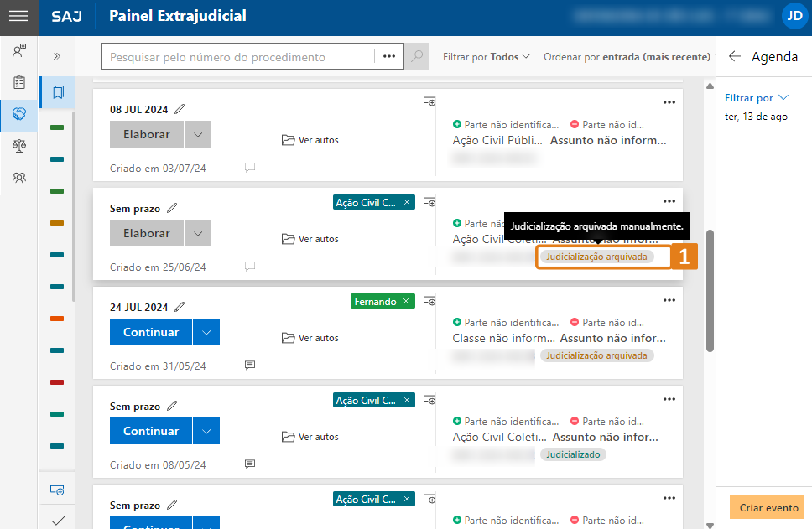Select the orange-red tag color bar
Image resolution: width=812 pixels, height=529 pixels.
(57, 319)
